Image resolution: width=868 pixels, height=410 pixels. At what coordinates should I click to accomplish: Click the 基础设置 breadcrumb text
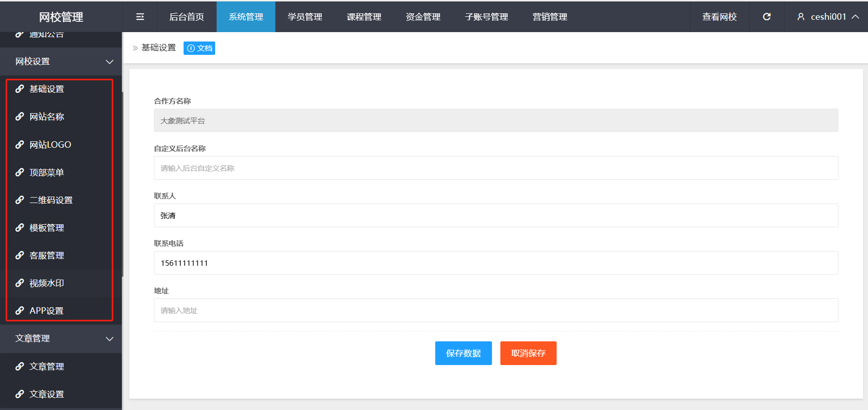click(159, 48)
